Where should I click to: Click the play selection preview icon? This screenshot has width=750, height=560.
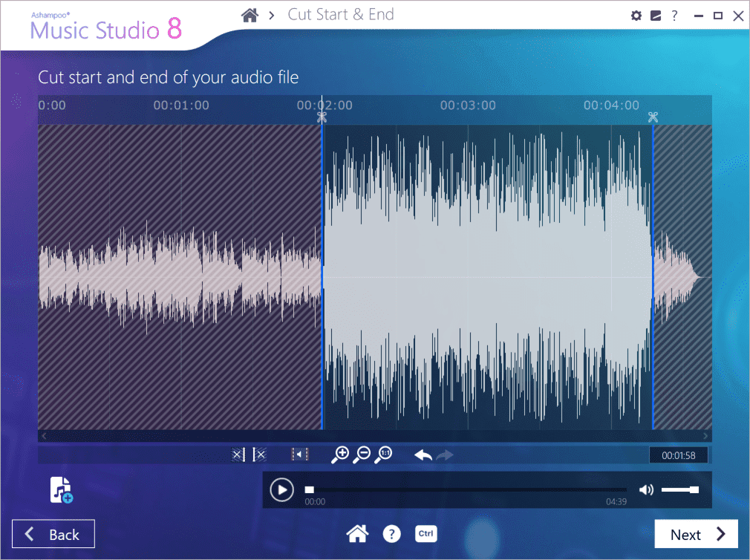pos(300,455)
